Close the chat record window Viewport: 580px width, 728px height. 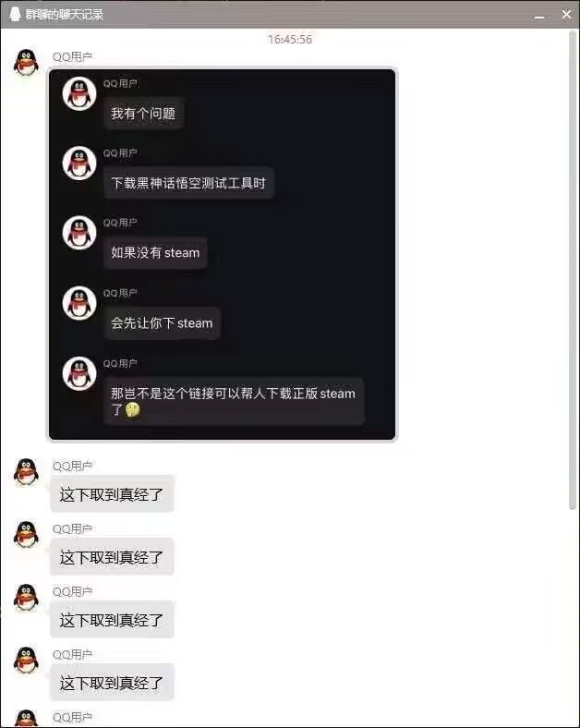click(566, 15)
